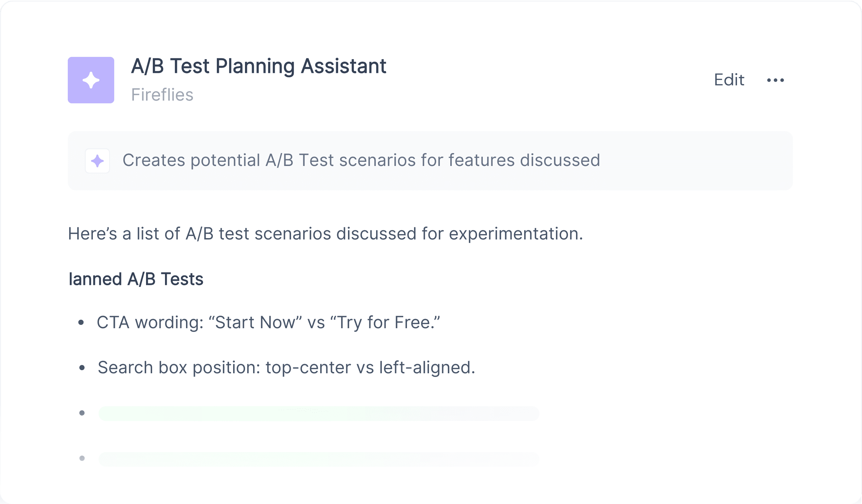Select the Search box position bullet item

coord(286,367)
